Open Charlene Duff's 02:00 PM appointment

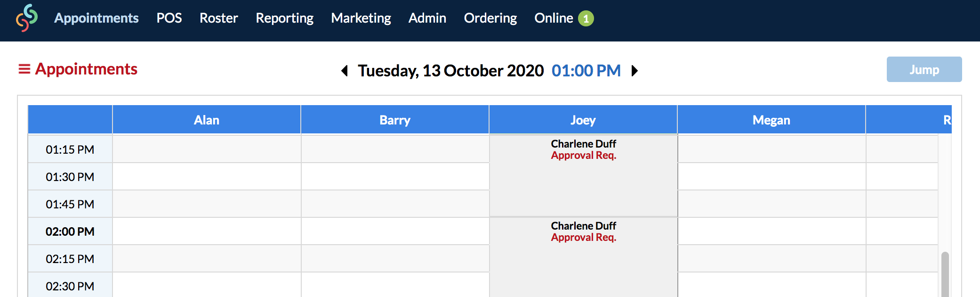pyautogui.click(x=584, y=257)
